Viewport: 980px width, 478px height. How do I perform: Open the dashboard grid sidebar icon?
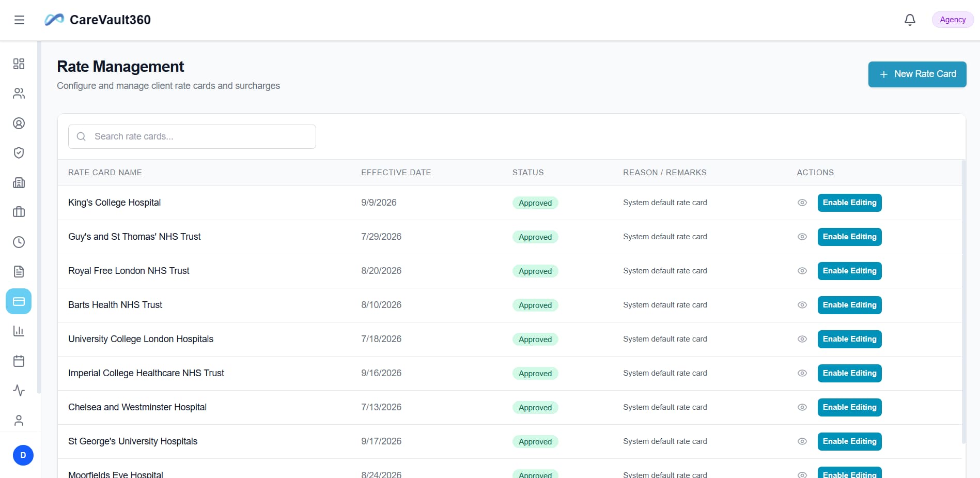coord(19,64)
